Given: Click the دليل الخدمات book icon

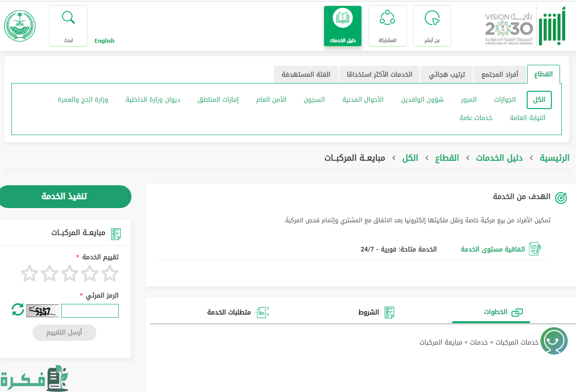Looking at the screenshot, I should click(342, 18).
